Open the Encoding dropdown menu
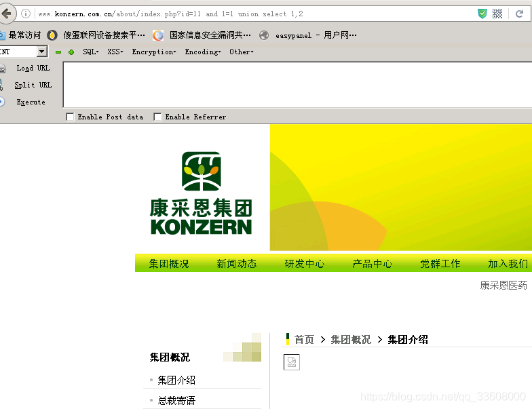 click(203, 52)
